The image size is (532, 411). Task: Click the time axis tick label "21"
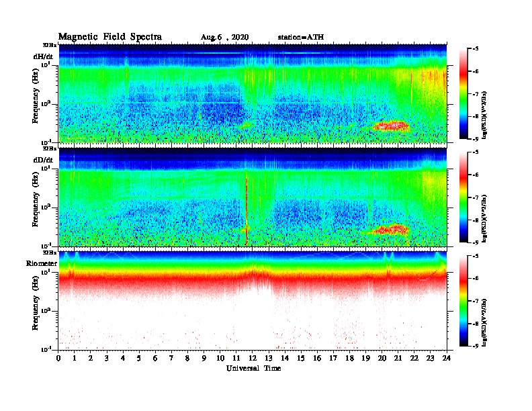click(398, 359)
